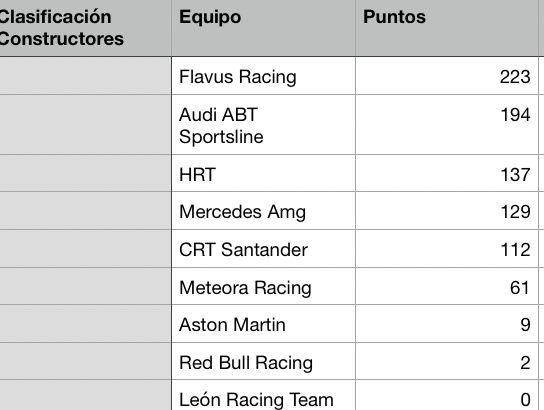Image resolution: width=544 pixels, height=410 pixels.
Task: Select the points cell showing 223
Action: click(x=447, y=76)
